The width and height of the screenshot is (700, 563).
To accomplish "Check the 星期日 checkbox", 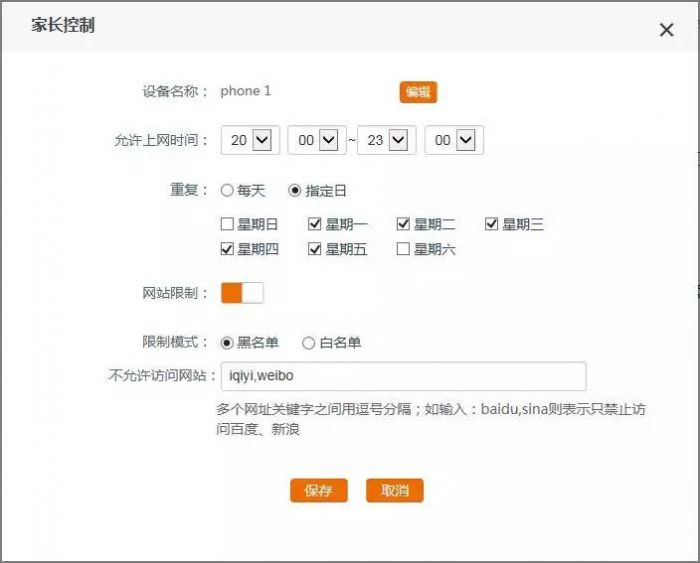I will click(x=227, y=224).
